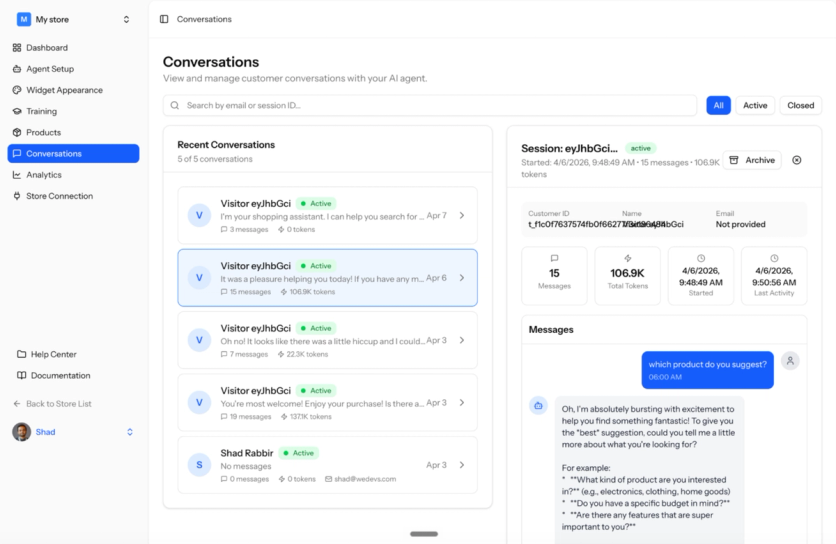Open the Help Center link
This screenshot has width=836, height=544.
click(53, 354)
